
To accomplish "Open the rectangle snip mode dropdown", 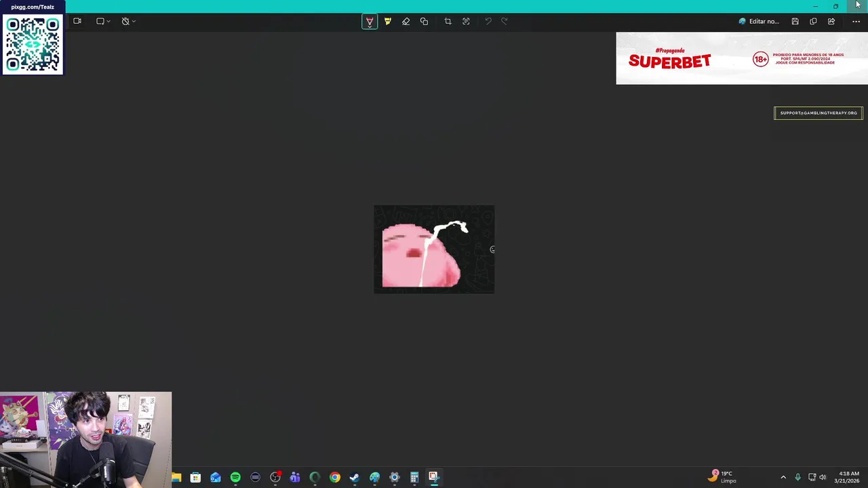I will (x=103, y=21).
